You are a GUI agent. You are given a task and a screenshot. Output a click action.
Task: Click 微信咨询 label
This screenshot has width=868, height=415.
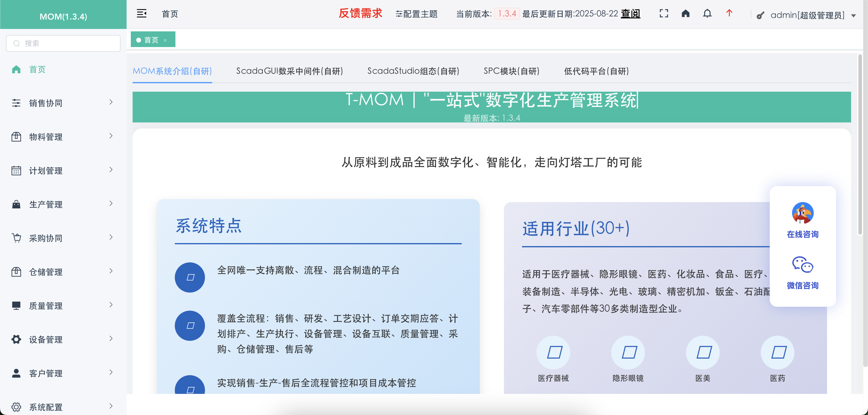(x=803, y=286)
